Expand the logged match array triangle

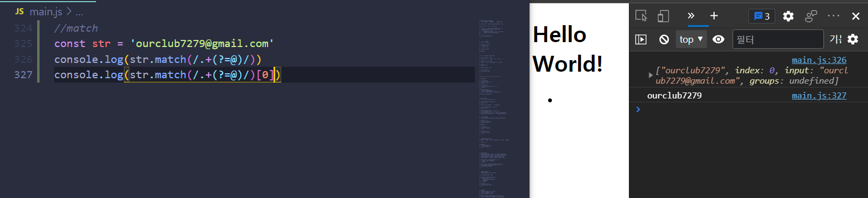coord(650,75)
